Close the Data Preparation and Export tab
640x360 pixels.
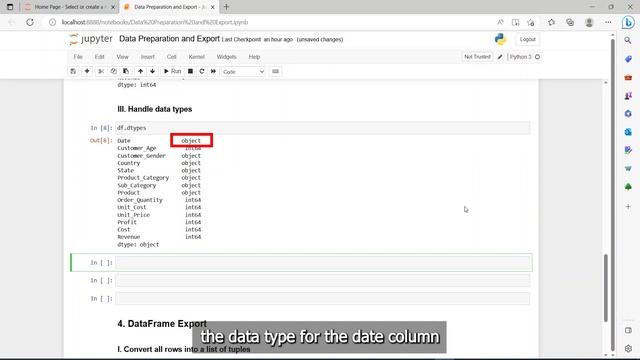[212, 7]
